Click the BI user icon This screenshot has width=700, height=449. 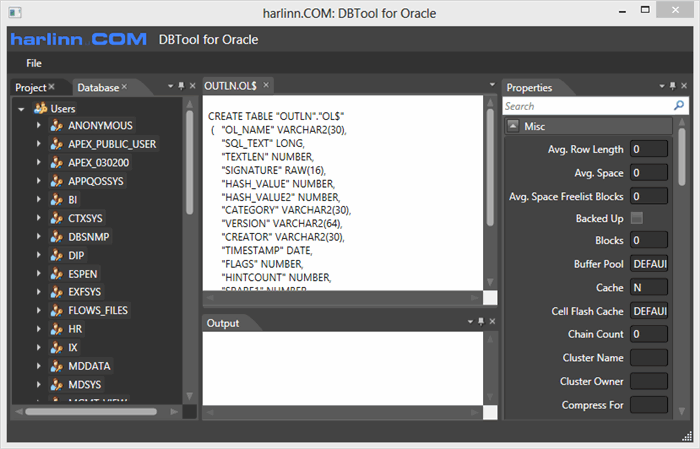tap(57, 200)
